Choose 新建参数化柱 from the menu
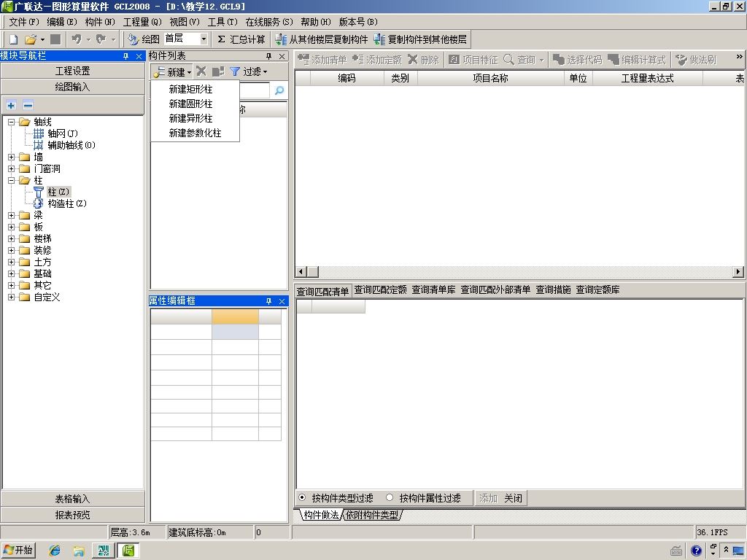Image resolution: width=747 pixels, height=560 pixels. 195,133
